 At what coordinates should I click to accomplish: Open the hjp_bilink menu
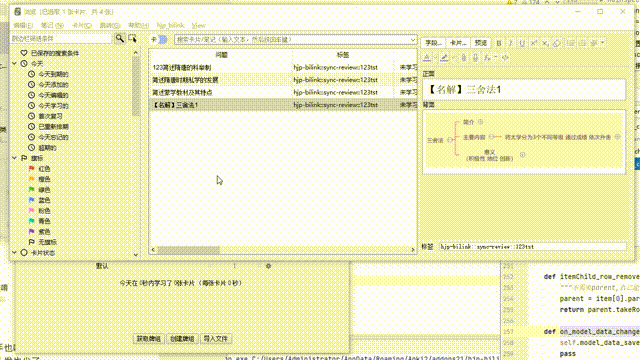click(x=171, y=25)
